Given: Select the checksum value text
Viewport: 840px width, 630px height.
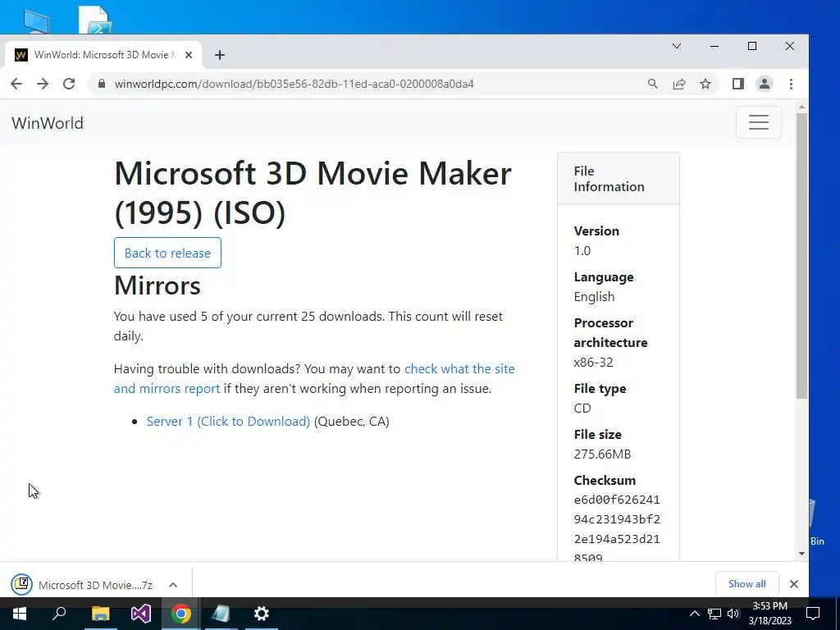Looking at the screenshot, I should (x=617, y=529).
